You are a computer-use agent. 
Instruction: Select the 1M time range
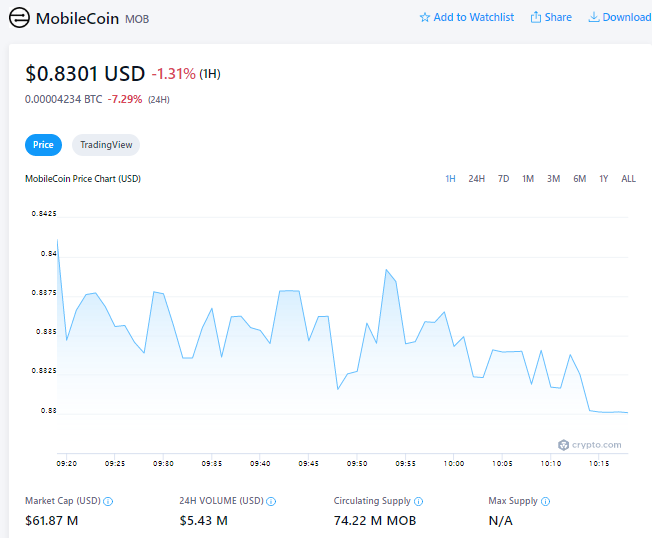(528, 179)
